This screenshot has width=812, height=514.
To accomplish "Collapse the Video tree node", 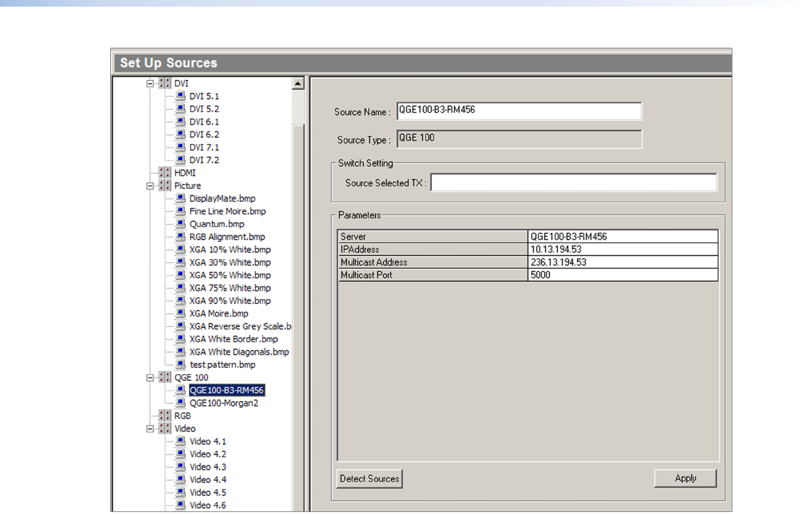I will [151, 428].
